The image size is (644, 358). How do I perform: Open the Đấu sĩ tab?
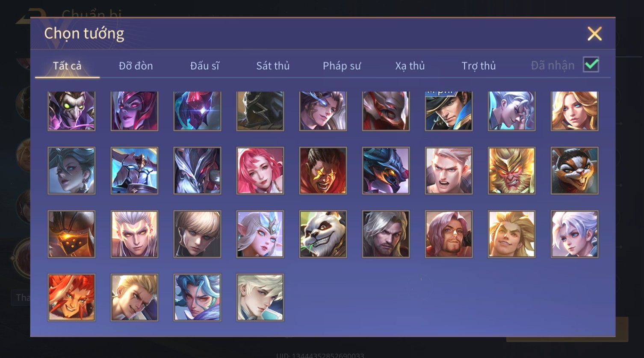[x=204, y=66]
